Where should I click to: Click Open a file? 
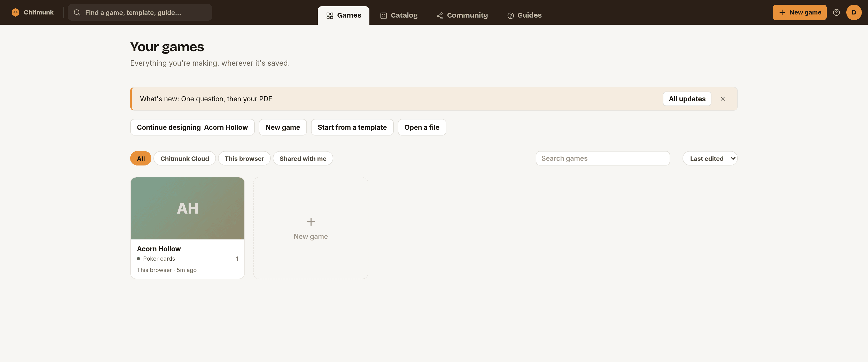(x=422, y=127)
